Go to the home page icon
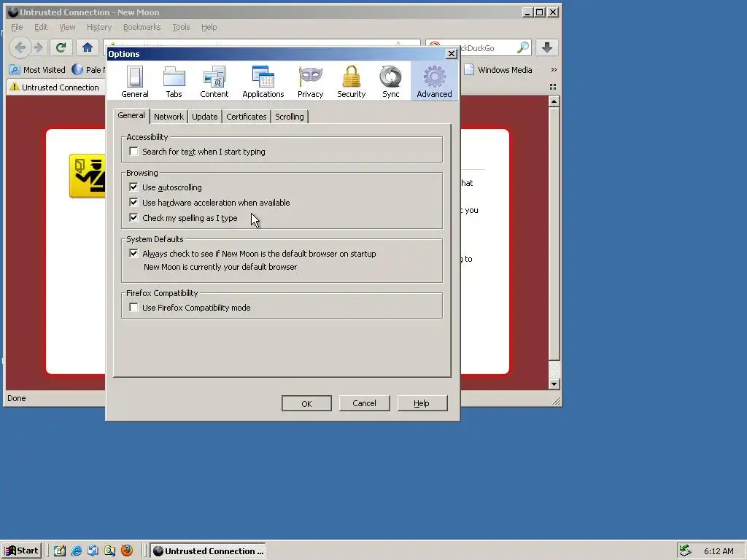747x560 pixels. tap(88, 47)
